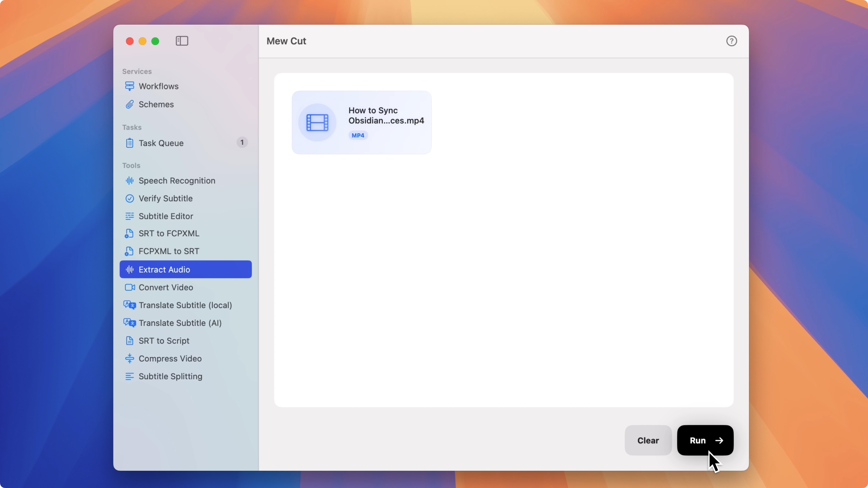Select Translate Subtitle (AI)
The width and height of the screenshot is (868, 488).
(180, 323)
